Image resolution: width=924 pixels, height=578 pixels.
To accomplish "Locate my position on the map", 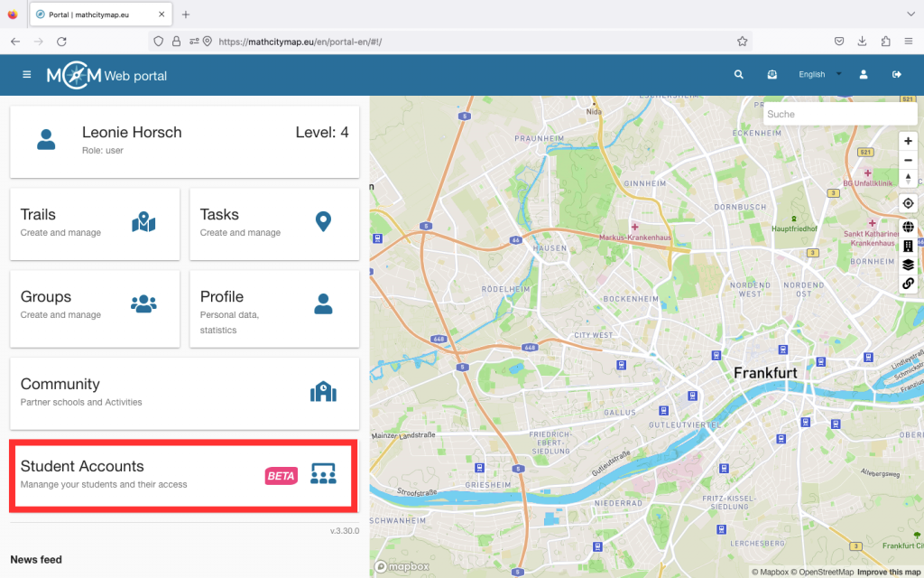I will (908, 203).
